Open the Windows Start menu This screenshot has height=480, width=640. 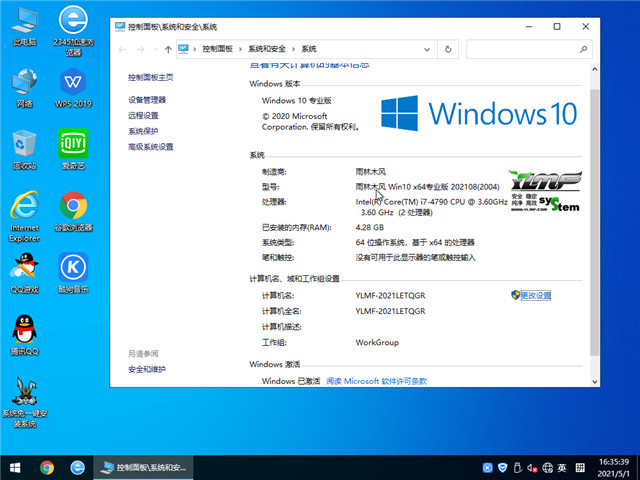tap(15, 467)
